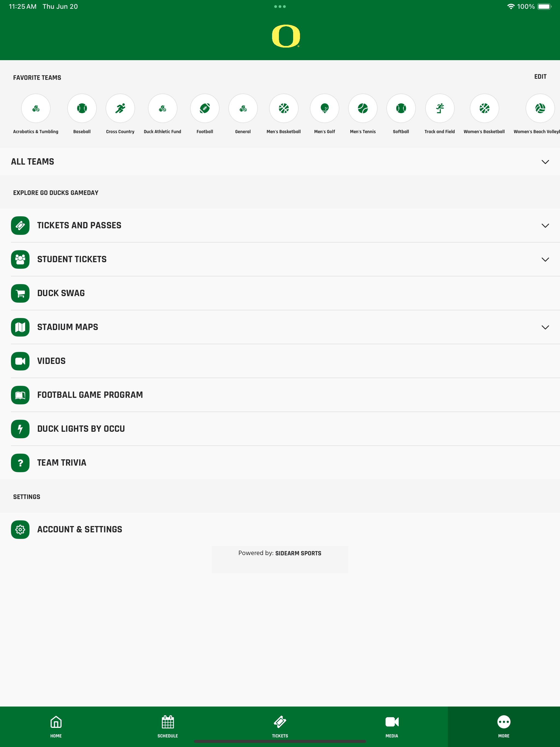Tap the Student Tickets label
Viewport: 560px width, 747px height.
click(72, 259)
